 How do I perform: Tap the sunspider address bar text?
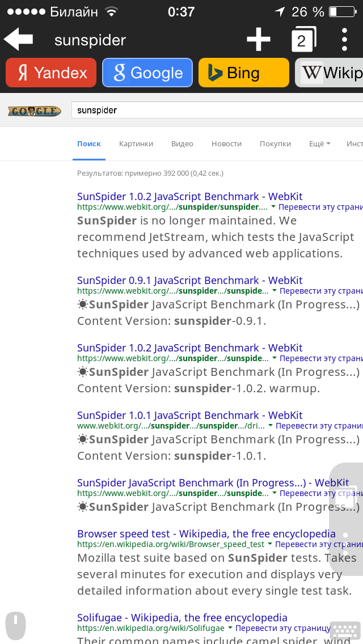pos(90,40)
